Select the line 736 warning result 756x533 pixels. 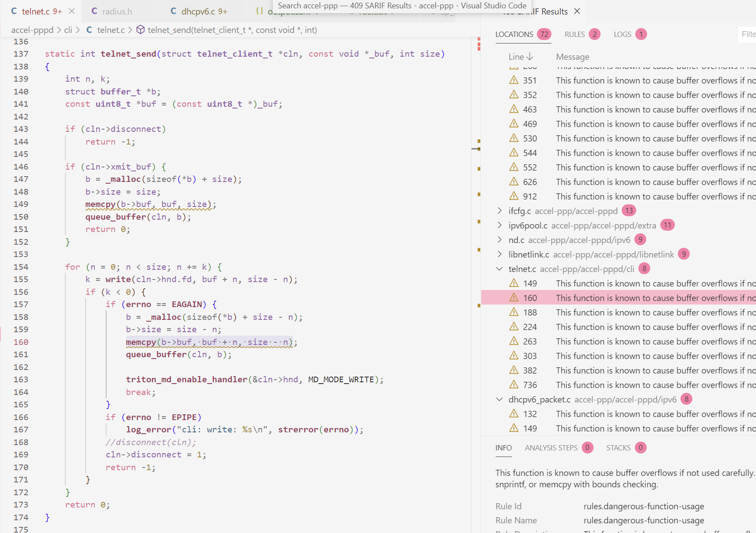(x=619, y=385)
